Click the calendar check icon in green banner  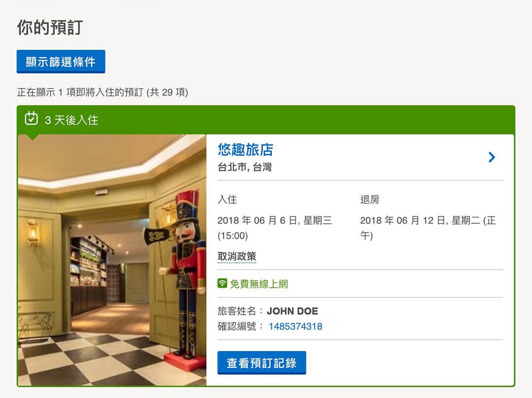pyautogui.click(x=31, y=118)
